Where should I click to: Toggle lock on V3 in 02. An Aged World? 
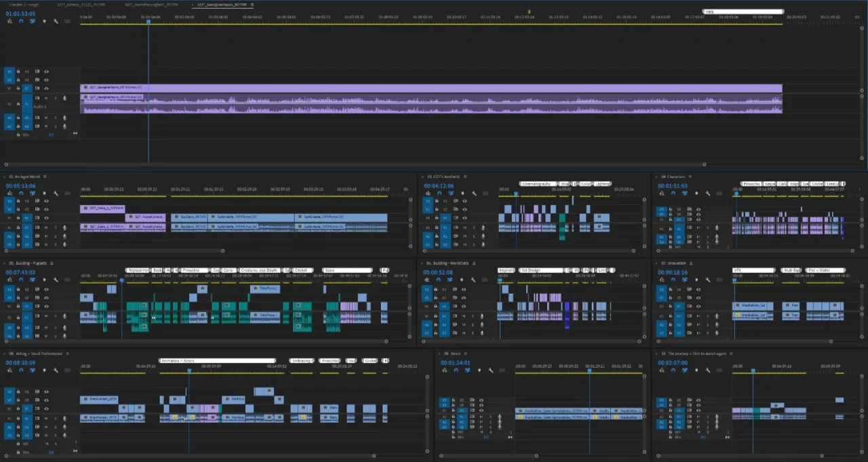tap(18, 201)
